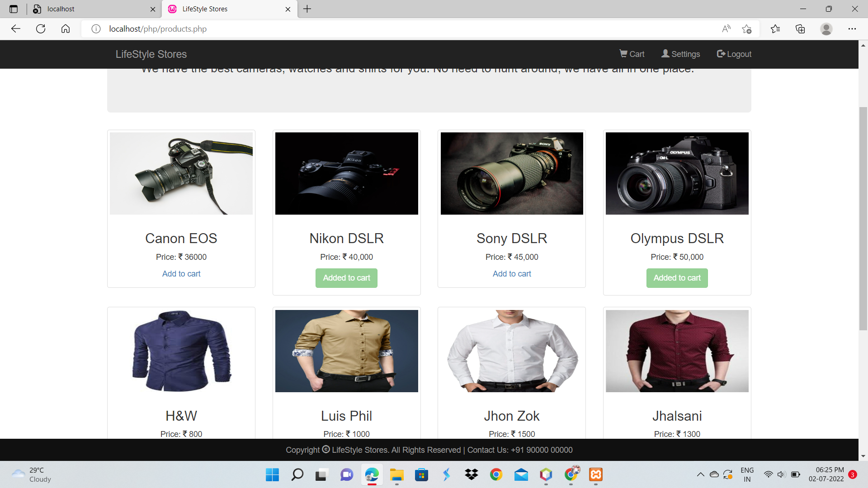Open the Favorites list icon

coord(775,29)
